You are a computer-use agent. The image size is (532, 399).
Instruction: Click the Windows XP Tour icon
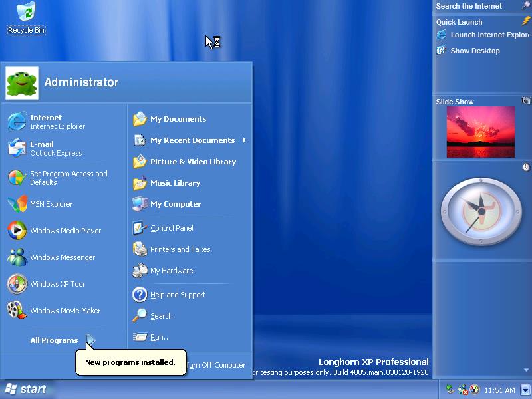[17, 284]
